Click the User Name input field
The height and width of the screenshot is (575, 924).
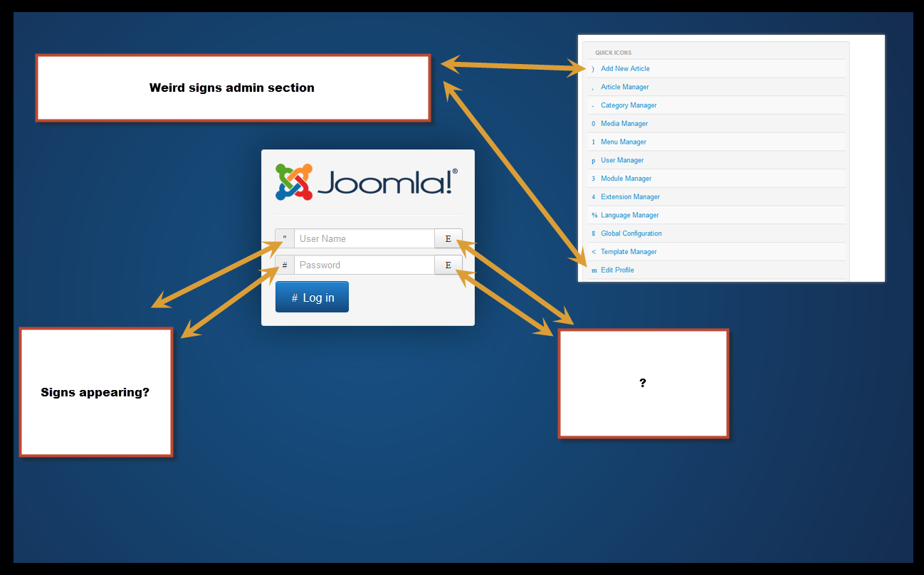(x=364, y=238)
